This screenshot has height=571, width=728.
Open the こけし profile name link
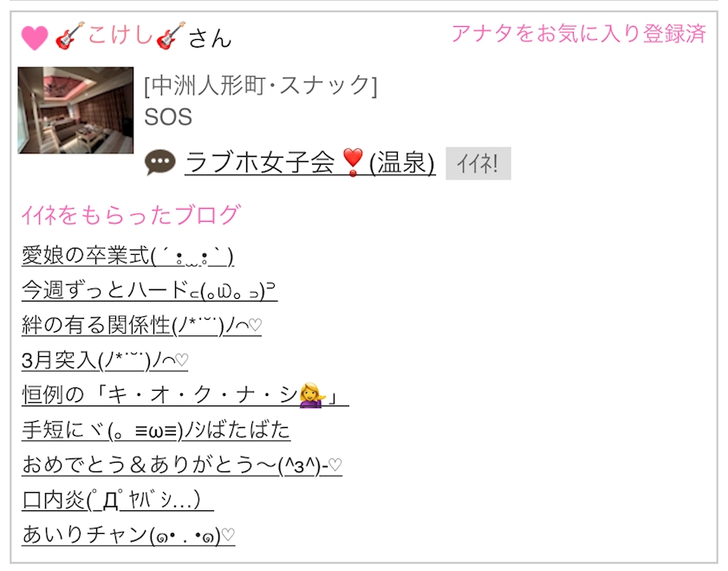click(x=120, y=36)
